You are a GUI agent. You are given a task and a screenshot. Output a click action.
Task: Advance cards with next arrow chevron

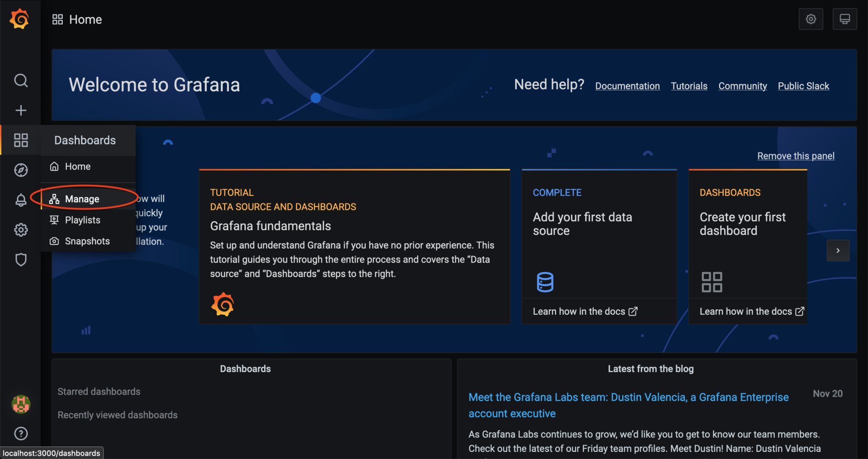[x=838, y=250]
